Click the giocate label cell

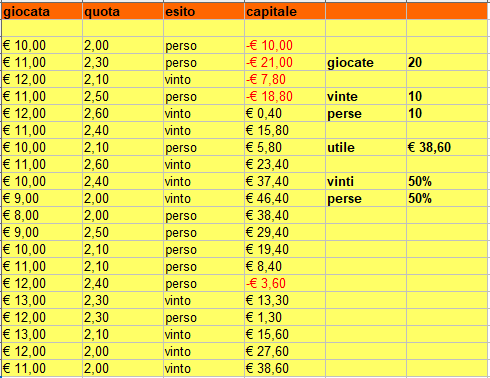pos(366,62)
